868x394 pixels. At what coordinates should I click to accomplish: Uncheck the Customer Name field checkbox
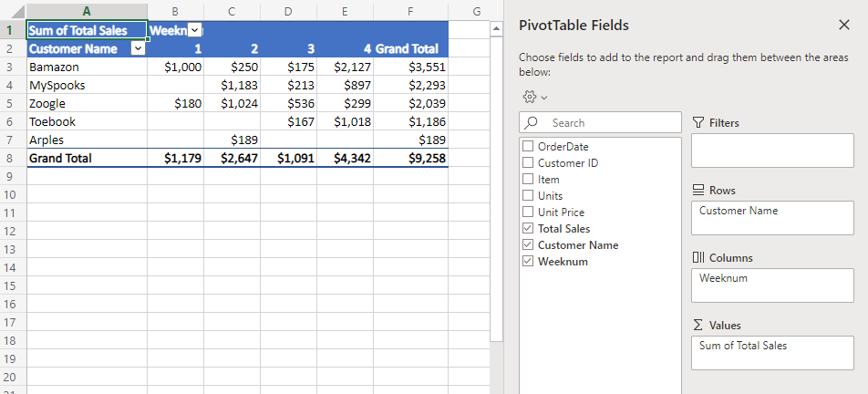click(x=528, y=244)
